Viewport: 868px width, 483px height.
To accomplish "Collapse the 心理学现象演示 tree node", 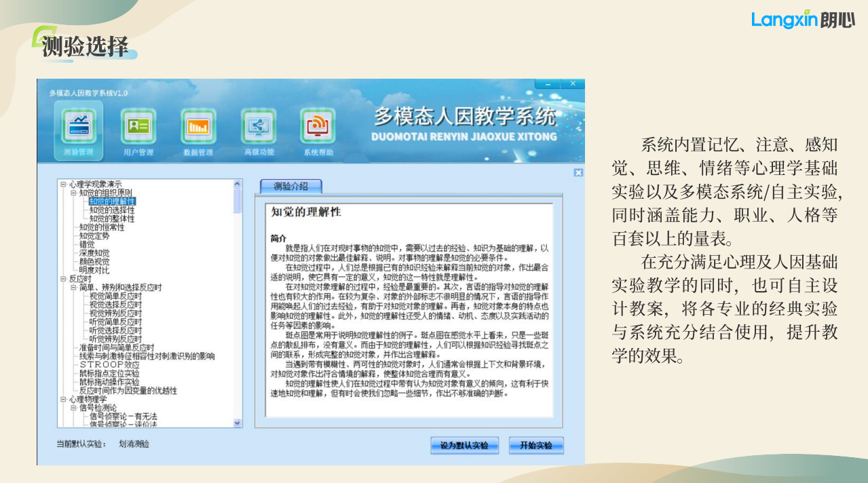I will (x=63, y=184).
